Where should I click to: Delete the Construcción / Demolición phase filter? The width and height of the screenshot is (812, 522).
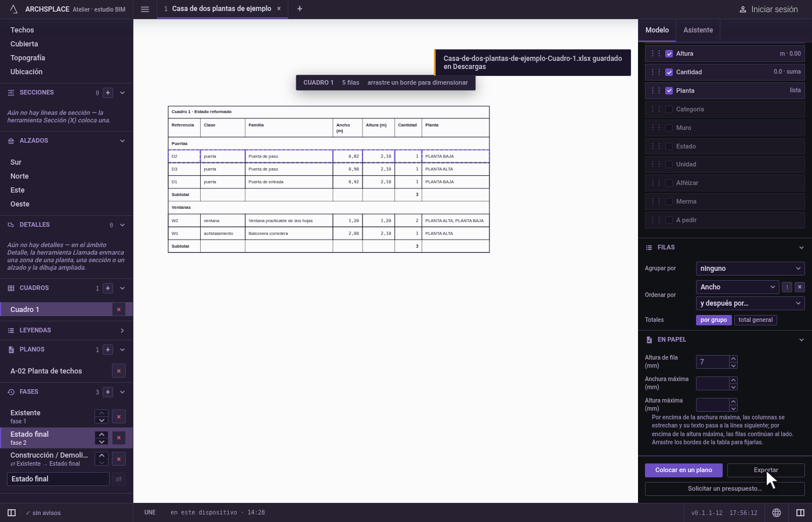pos(119,459)
